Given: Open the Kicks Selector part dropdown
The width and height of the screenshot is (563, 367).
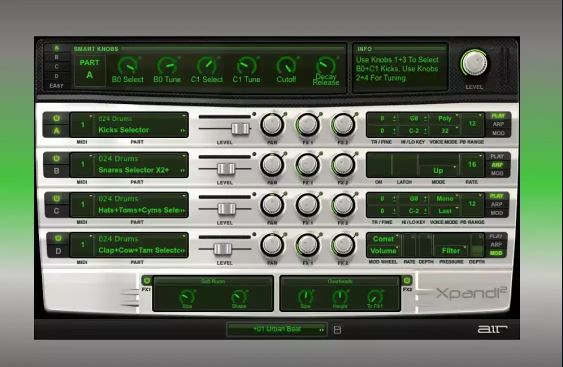Looking at the screenshot, I should [141, 130].
